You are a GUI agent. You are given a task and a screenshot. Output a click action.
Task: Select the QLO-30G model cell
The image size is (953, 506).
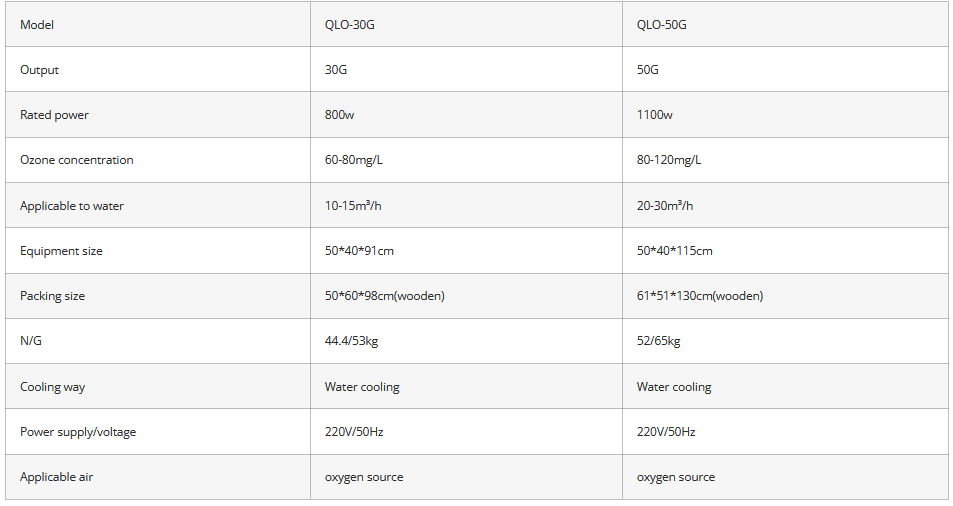click(x=350, y=24)
